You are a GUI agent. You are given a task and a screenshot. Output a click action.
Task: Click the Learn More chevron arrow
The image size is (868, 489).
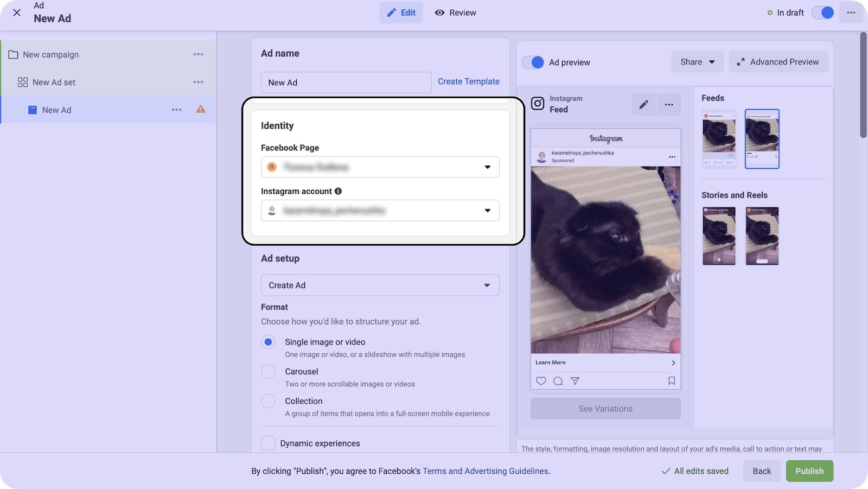point(673,363)
